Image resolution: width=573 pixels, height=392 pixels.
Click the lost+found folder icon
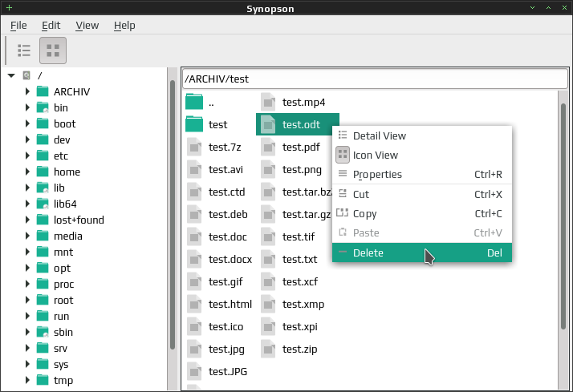[x=43, y=220]
